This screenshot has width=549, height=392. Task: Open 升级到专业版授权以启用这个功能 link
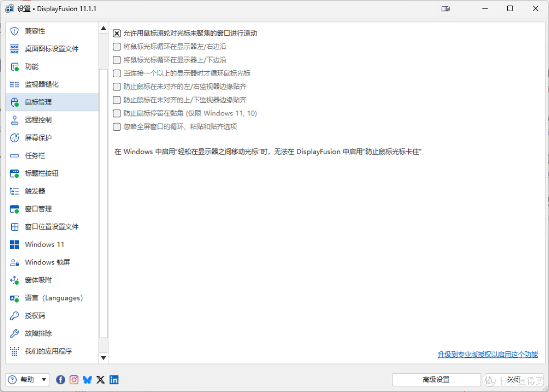click(487, 354)
